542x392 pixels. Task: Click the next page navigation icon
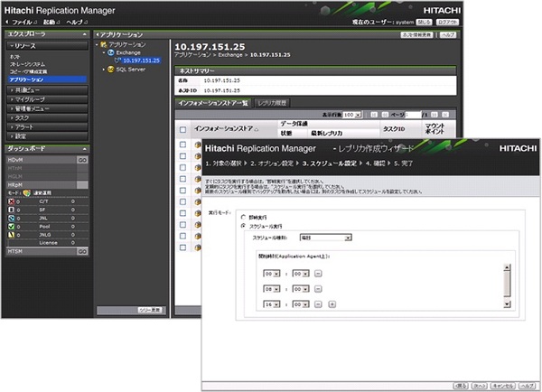(x=435, y=115)
